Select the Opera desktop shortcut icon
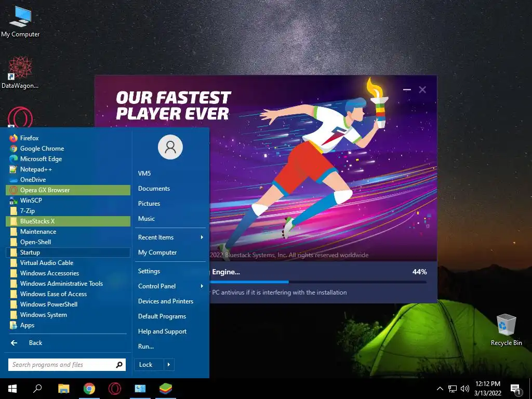 pos(20,117)
